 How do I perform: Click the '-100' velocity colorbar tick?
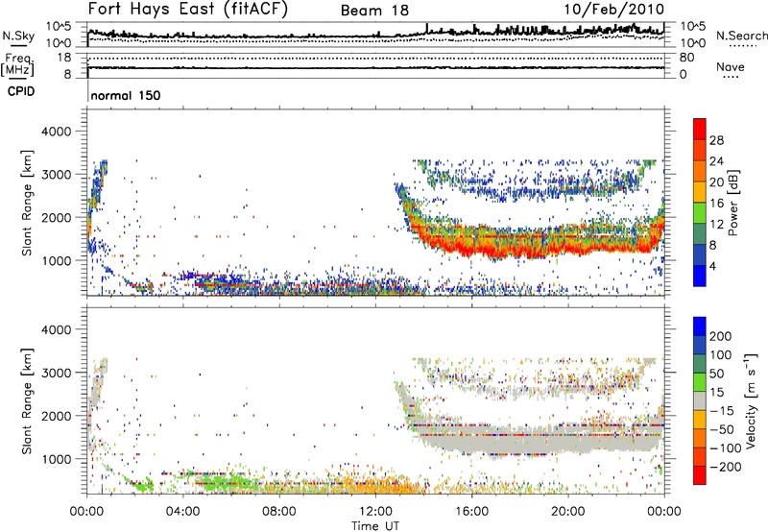click(726, 448)
